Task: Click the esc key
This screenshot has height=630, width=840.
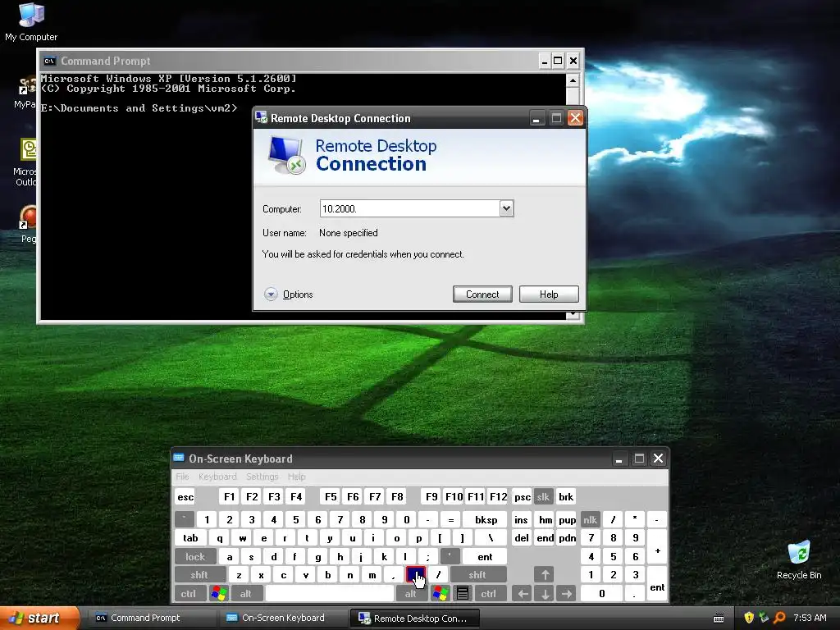Action: [185, 496]
